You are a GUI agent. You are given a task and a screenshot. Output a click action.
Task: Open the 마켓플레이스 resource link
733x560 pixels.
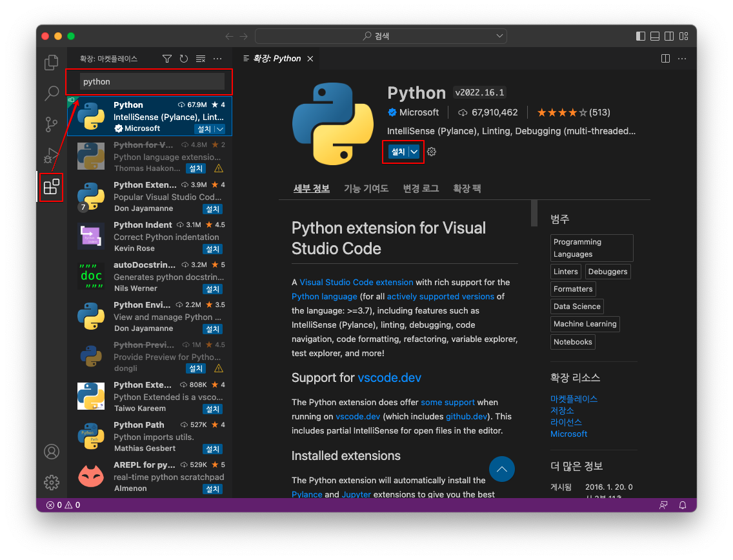574,399
